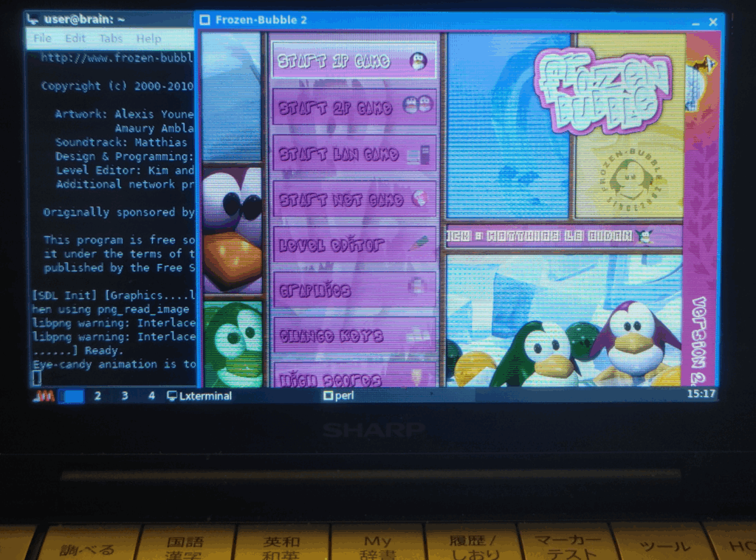Switch to workspace 3 in the pager
Viewport: 756px width, 560px height.
click(125, 396)
